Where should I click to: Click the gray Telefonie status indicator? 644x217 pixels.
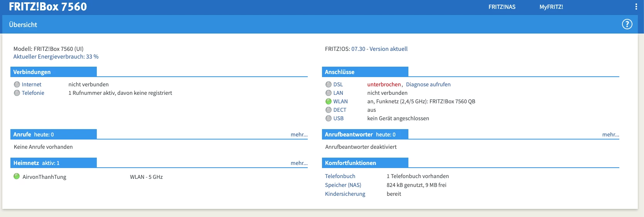coord(17,93)
